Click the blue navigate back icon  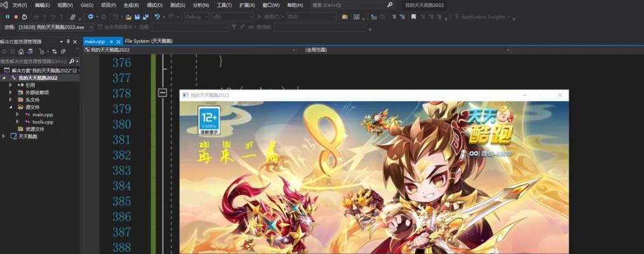point(91,17)
